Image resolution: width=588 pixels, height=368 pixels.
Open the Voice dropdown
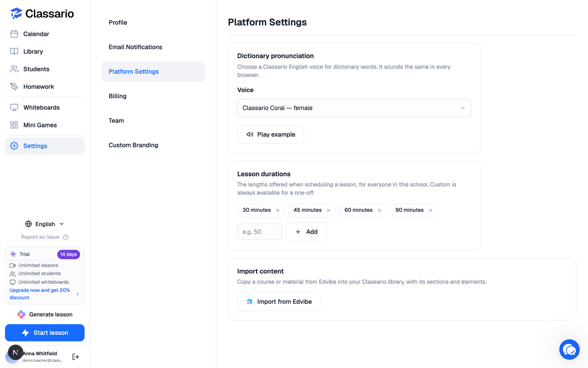coord(354,108)
